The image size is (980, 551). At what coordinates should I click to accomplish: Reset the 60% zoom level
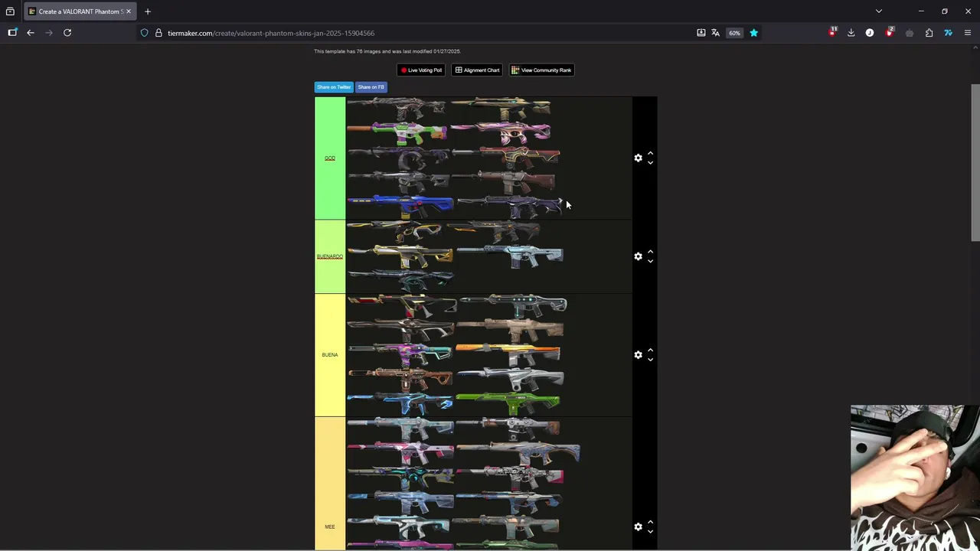coord(734,33)
